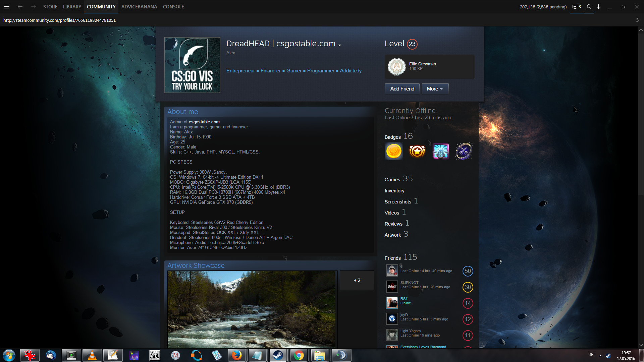The image size is (644, 362).
Task: Open the orange star badge
Action: (417, 151)
